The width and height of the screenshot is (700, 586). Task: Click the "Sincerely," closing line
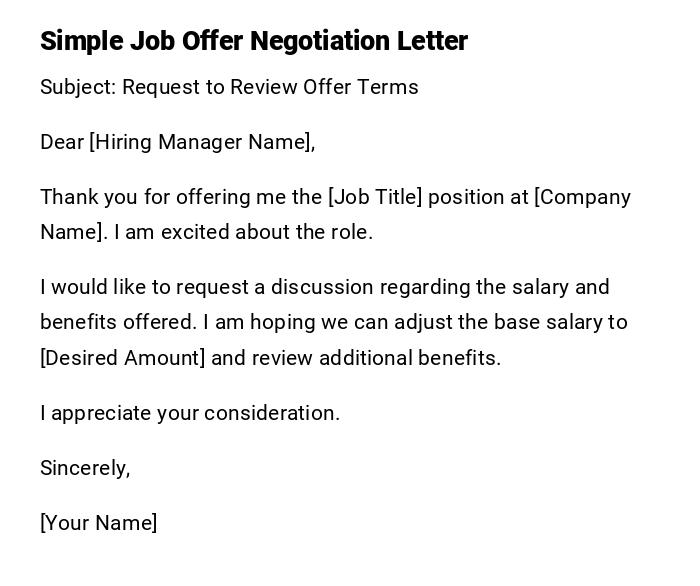tap(85, 468)
